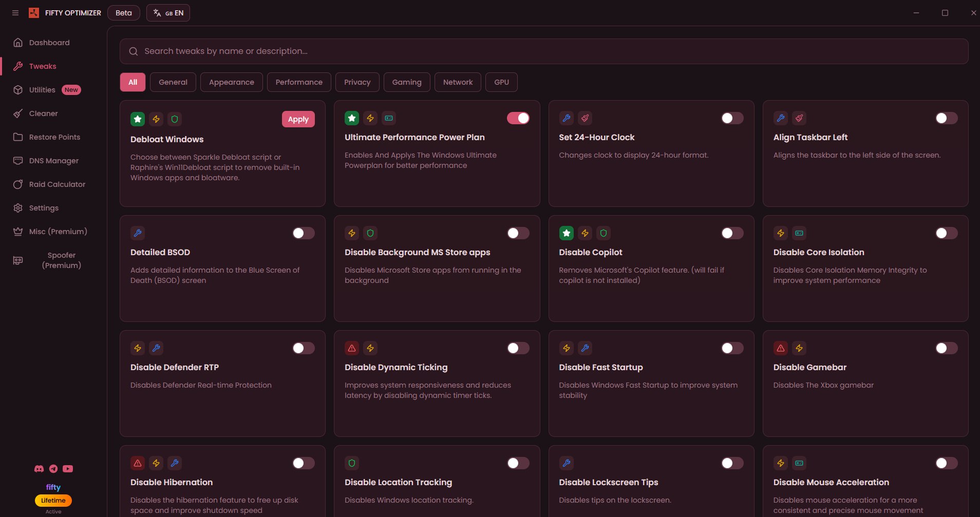Show only Performance tweaks
Image resolution: width=980 pixels, height=517 pixels.
point(299,82)
